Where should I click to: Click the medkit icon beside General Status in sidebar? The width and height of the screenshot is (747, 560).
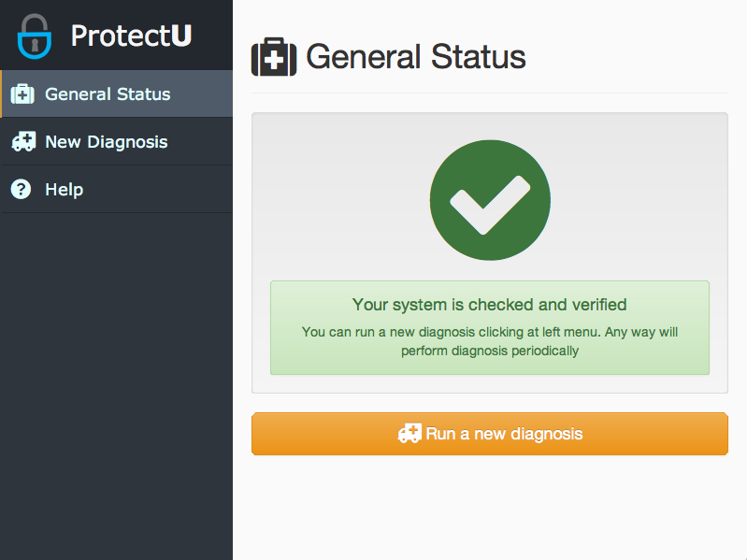(22, 94)
